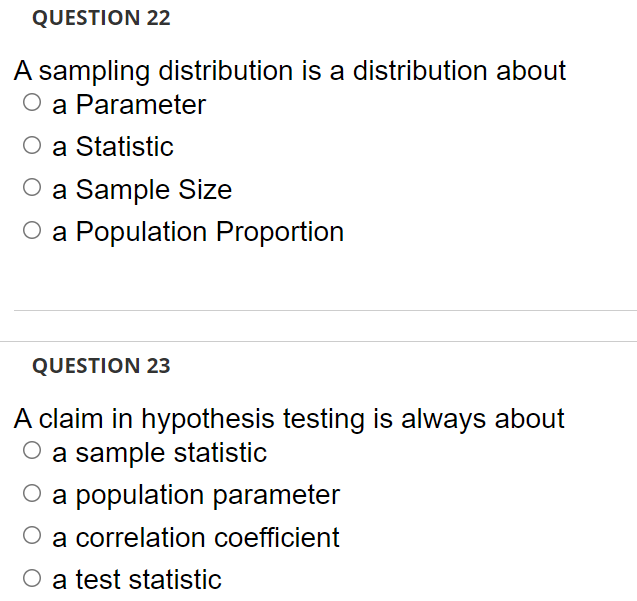637x601 pixels.
Task: Click the sampling distribution question prompt
Action: (290, 71)
